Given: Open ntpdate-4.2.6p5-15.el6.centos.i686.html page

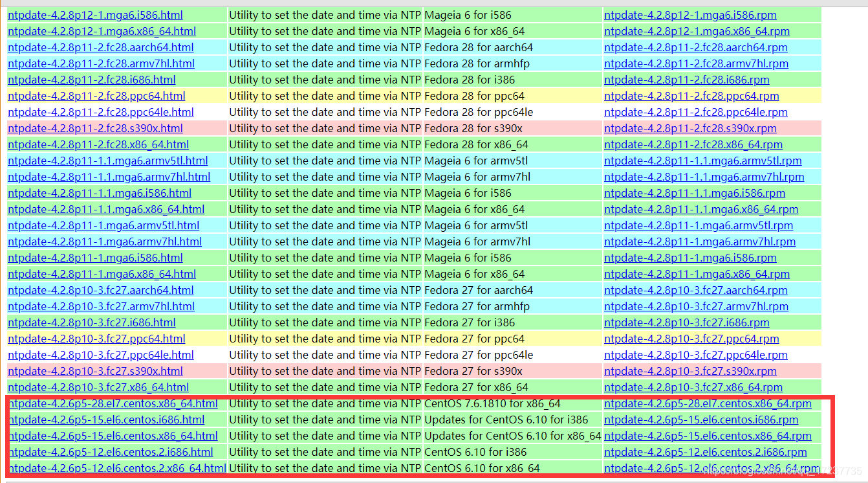Looking at the screenshot, I should click(106, 420).
